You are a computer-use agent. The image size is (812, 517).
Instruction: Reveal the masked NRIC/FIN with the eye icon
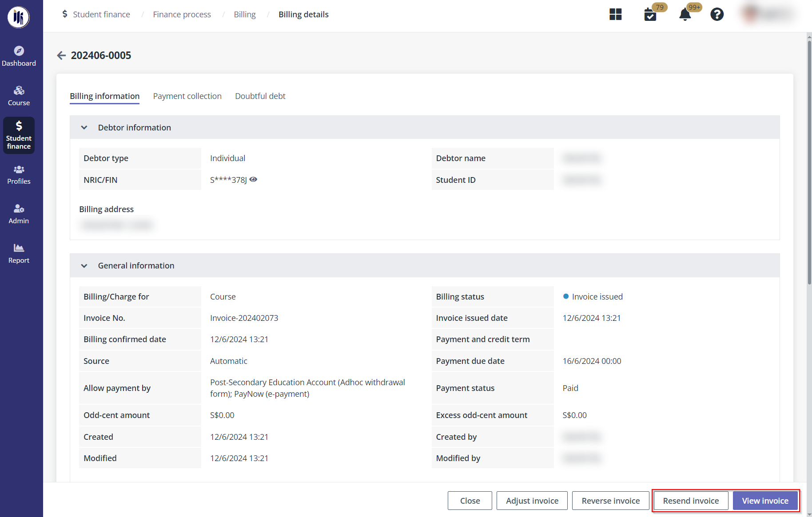coord(253,180)
